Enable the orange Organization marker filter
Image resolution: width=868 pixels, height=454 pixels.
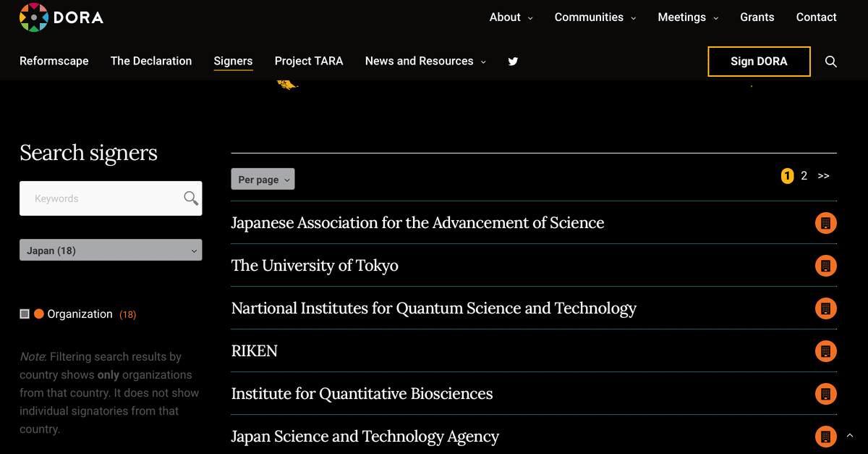click(38, 313)
